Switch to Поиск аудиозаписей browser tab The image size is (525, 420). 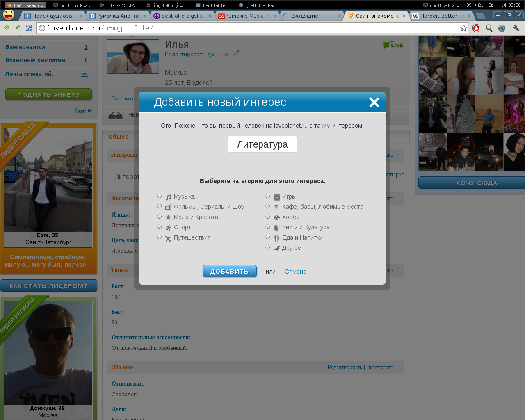(x=54, y=16)
